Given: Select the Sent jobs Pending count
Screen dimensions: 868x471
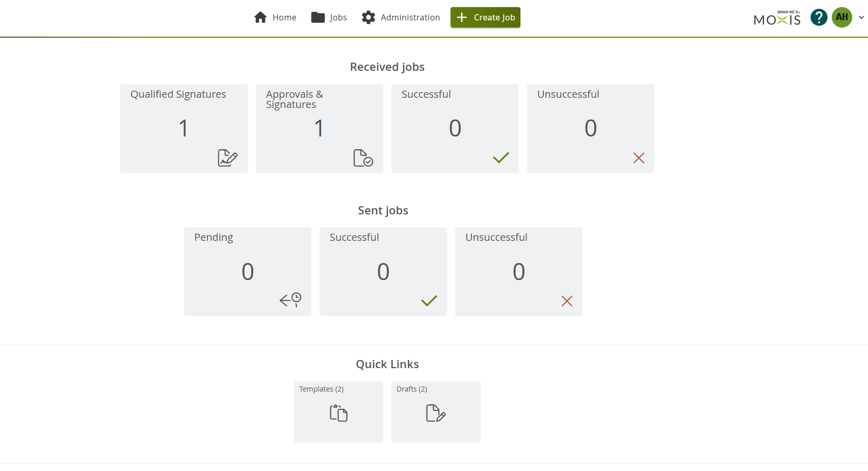Looking at the screenshot, I should point(248,271).
